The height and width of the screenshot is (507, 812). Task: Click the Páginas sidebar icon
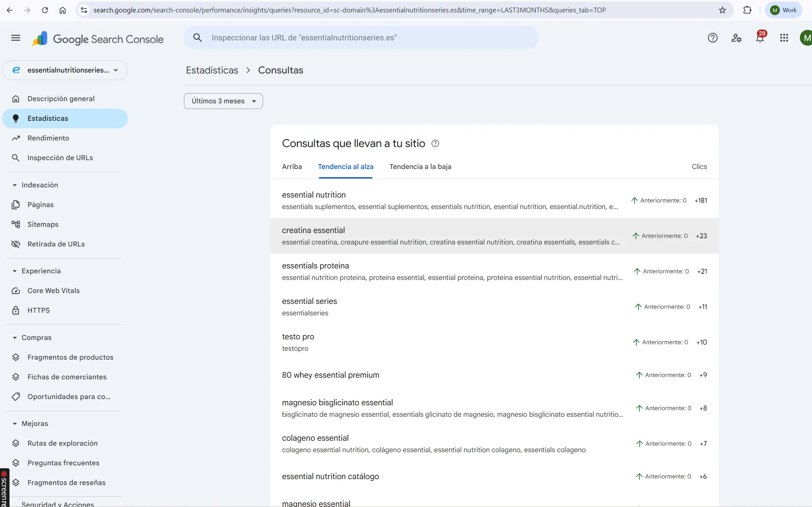[x=16, y=204]
